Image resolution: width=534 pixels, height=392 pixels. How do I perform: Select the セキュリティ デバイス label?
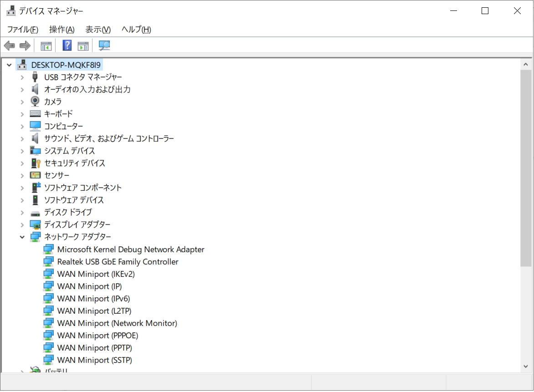(x=75, y=163)
